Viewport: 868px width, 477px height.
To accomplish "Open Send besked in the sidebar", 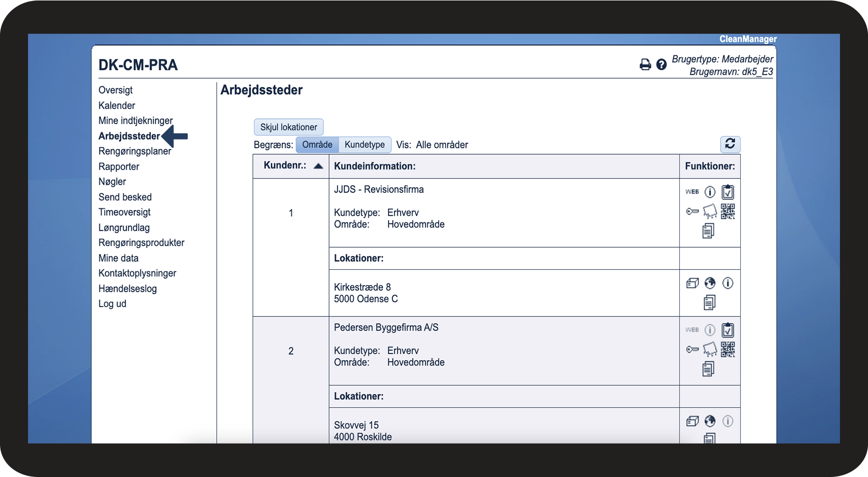I will coord(125,196).
